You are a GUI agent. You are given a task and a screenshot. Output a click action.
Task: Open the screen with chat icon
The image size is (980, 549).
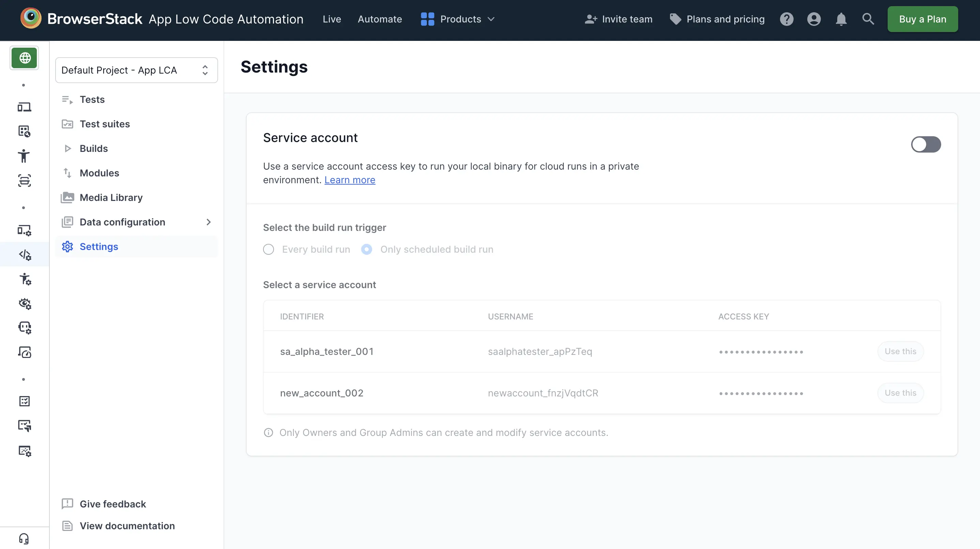[x=24, y=425]
